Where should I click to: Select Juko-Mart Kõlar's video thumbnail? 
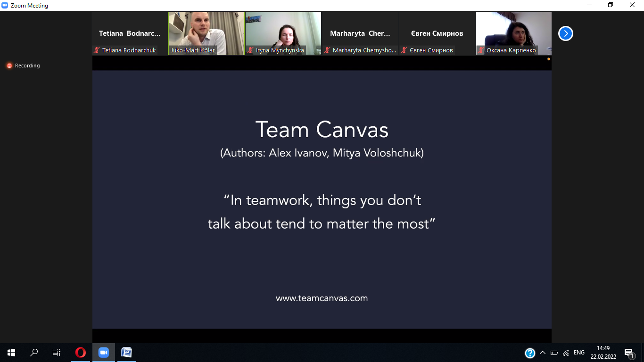(x=206, y=33)
